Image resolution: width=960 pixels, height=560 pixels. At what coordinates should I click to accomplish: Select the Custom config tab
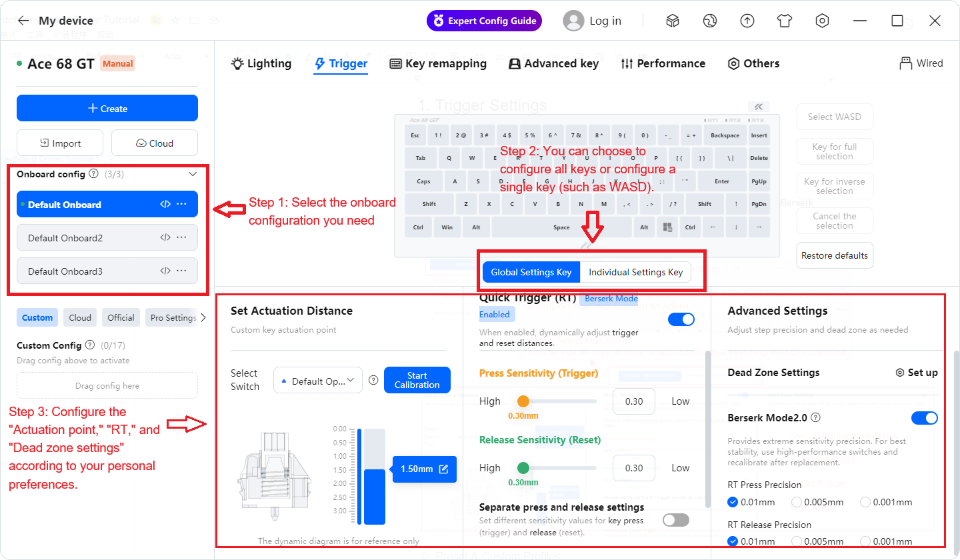click(x=37, y=317)
